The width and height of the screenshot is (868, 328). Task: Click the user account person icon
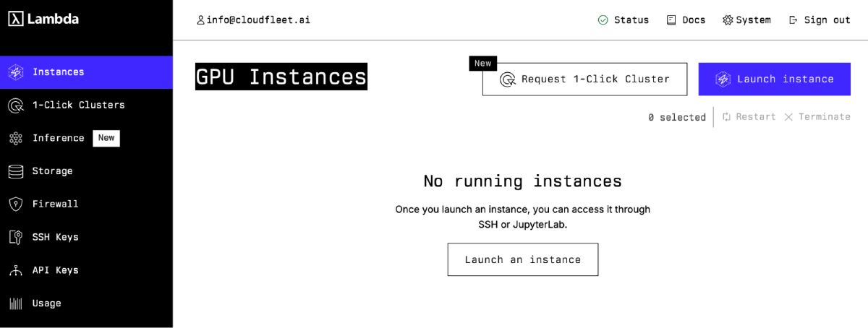point(200,20)
